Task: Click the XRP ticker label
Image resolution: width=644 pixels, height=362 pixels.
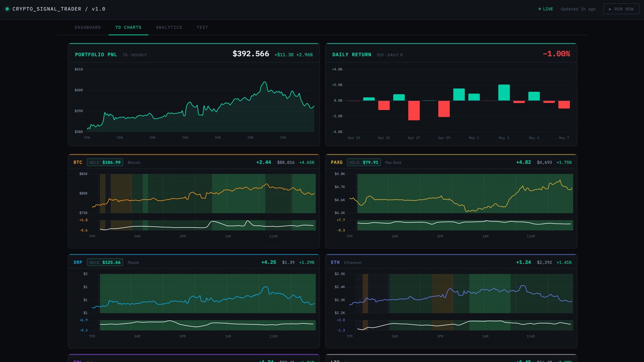Action: pos(78,262)
